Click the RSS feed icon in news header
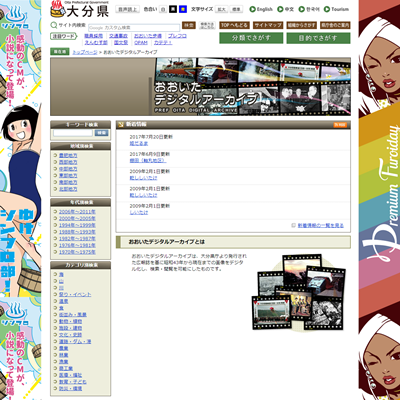400x400 pixels. pyautogui.click(x=340, y=125)
